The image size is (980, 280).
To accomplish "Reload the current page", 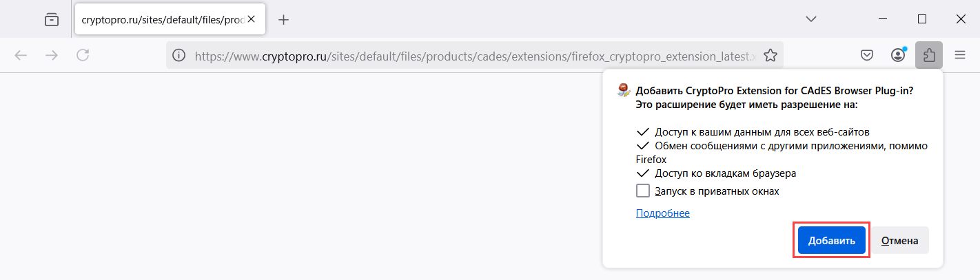I will pos(83,55).
